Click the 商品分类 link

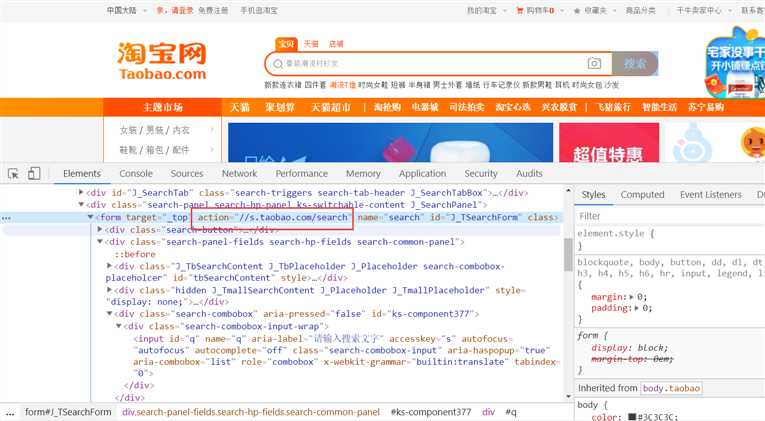click(x=641, y=10)
